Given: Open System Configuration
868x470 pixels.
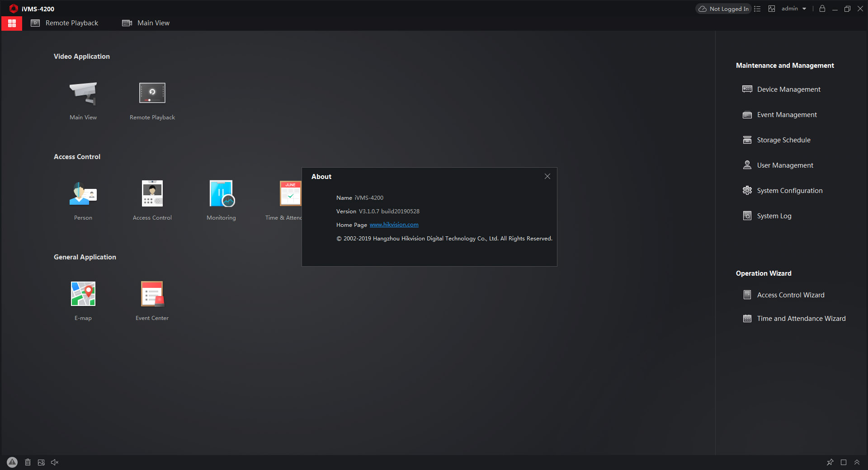Looking at the screenshot, I should click(x=782, y=191).
